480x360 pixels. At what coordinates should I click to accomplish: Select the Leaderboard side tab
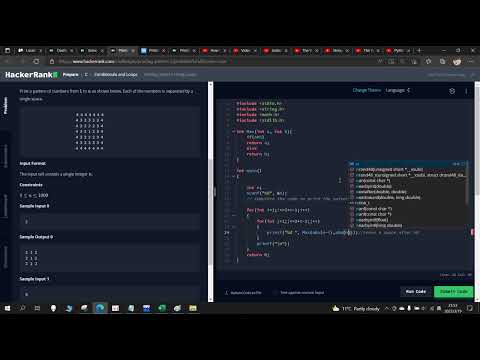click(x=5, y=206)
